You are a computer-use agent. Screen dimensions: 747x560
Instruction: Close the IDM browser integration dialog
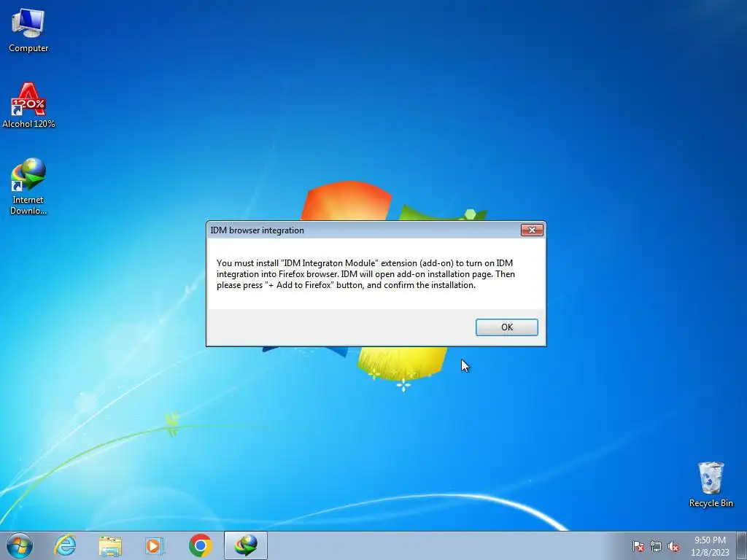click(x=532, y=230)
